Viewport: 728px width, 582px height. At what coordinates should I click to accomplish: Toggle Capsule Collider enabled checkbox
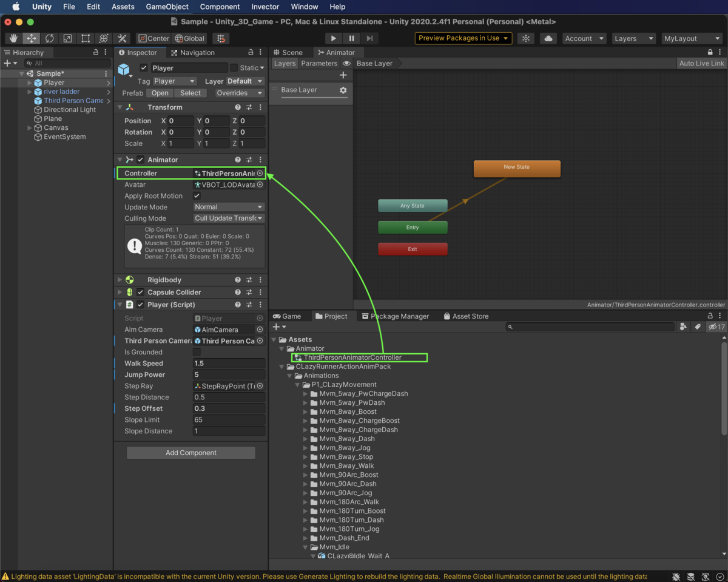point(141,293)
